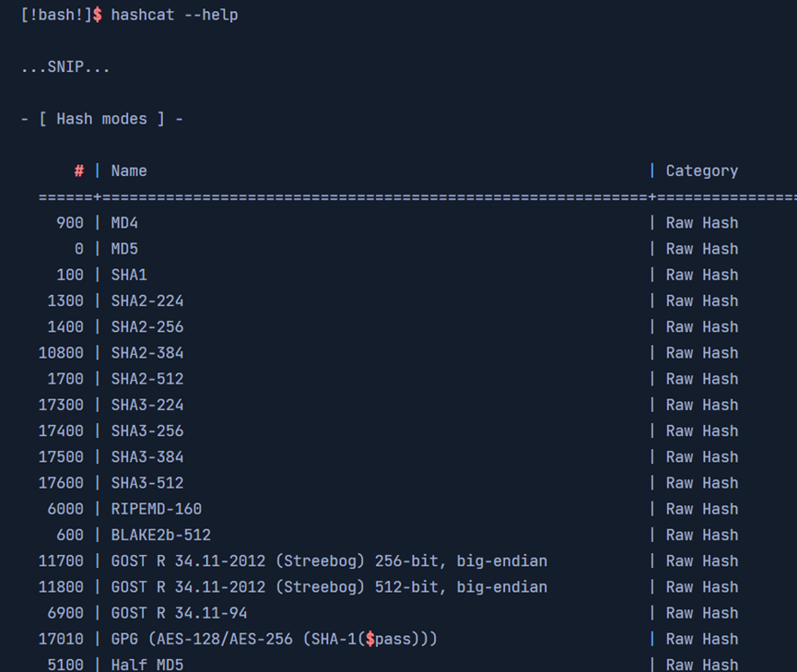Click mode number '5100'
Screen dimensions: 797x672
point(65,665)
